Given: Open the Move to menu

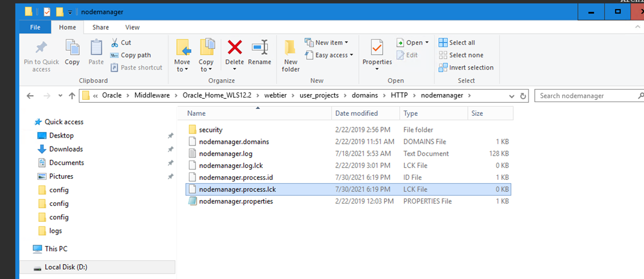Looking at the screenshot, I should [182, 56].
